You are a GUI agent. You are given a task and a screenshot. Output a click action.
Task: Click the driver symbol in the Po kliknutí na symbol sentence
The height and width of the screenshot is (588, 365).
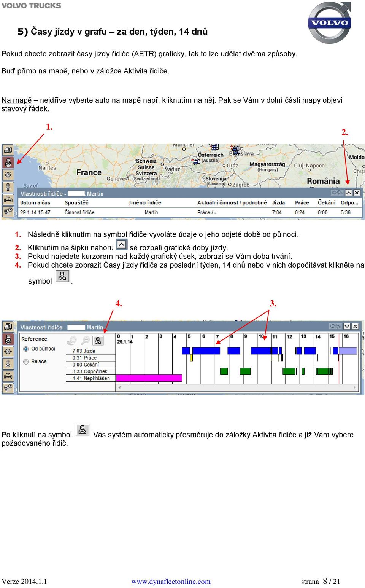83,430
